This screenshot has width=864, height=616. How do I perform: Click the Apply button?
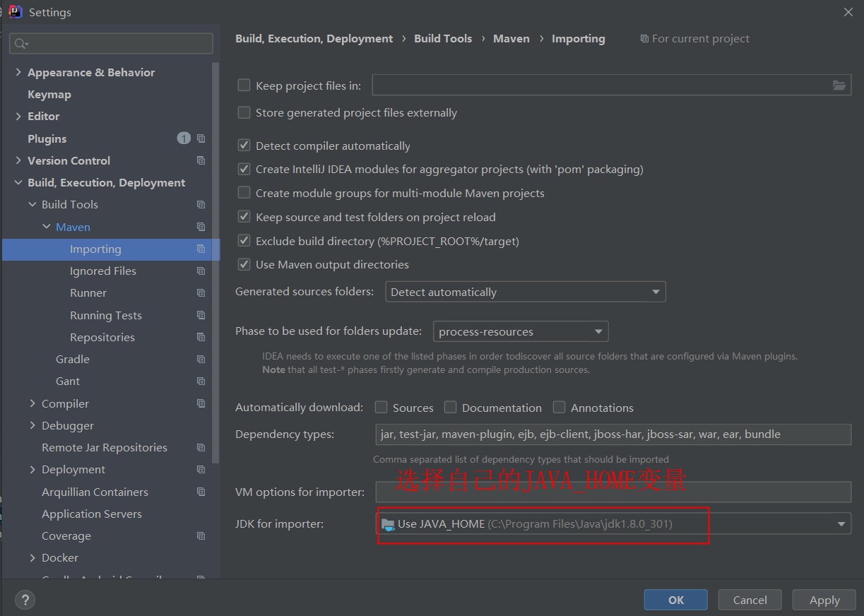click(823, 599)
